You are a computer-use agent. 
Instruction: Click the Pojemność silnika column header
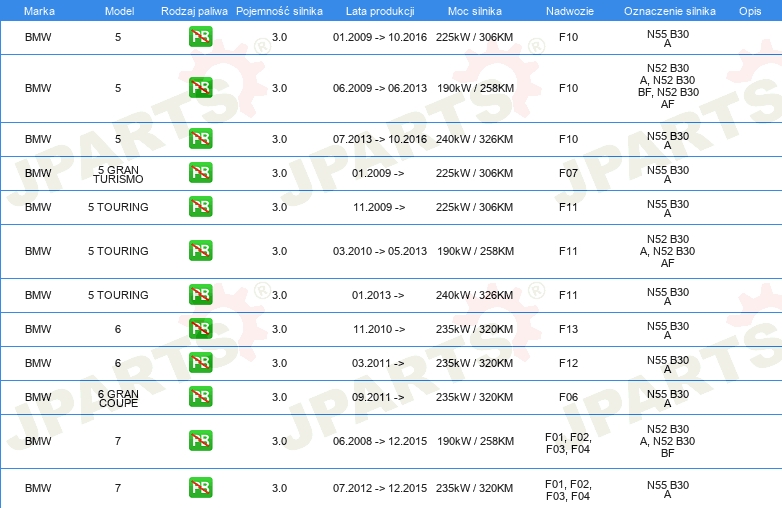point(279,11)
